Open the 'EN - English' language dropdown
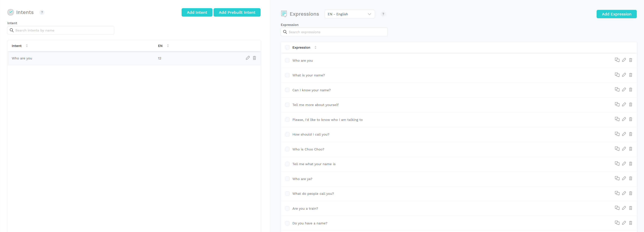The height and width of the screenshot is (232, 644). pos(349,14)
